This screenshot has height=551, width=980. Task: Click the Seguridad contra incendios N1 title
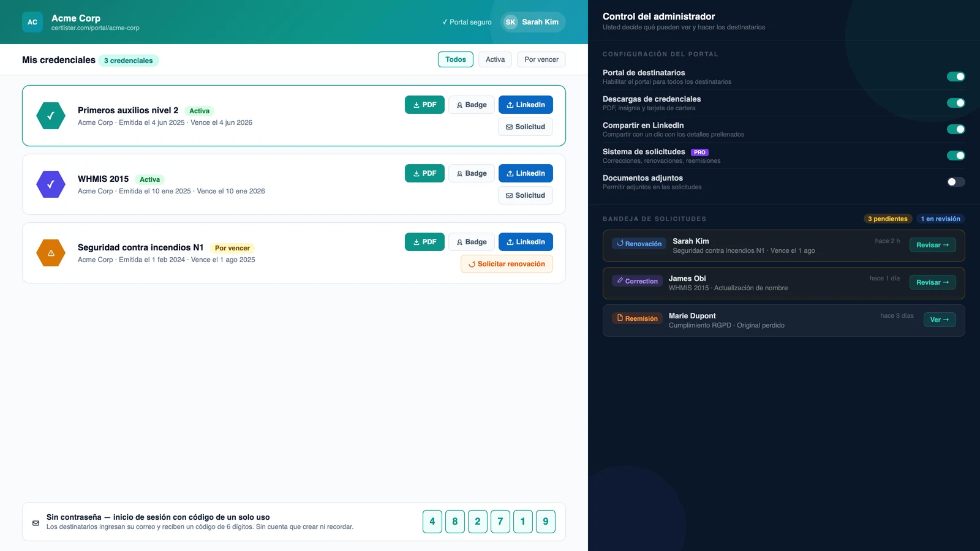pos(140,247)
